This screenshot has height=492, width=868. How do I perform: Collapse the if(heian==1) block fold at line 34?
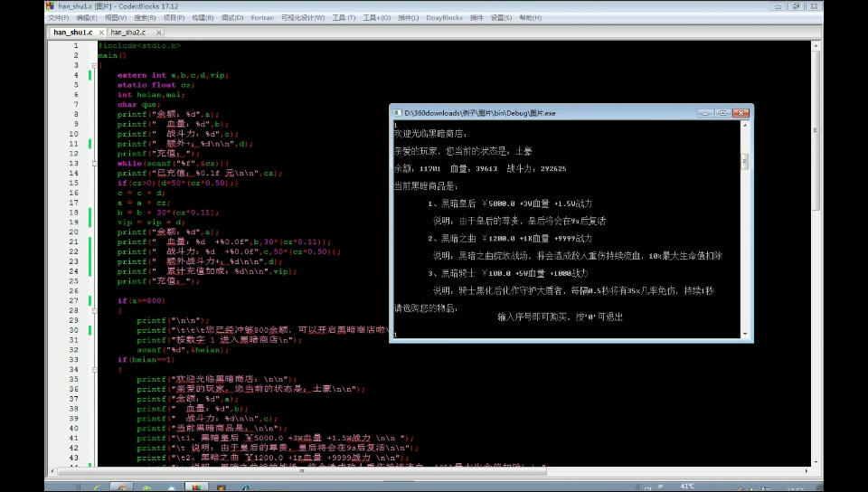coord(94,370)
